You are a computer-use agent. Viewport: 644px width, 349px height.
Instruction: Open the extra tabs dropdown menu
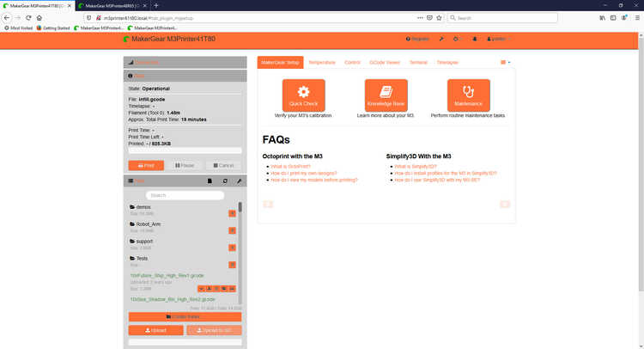point(506,63)
